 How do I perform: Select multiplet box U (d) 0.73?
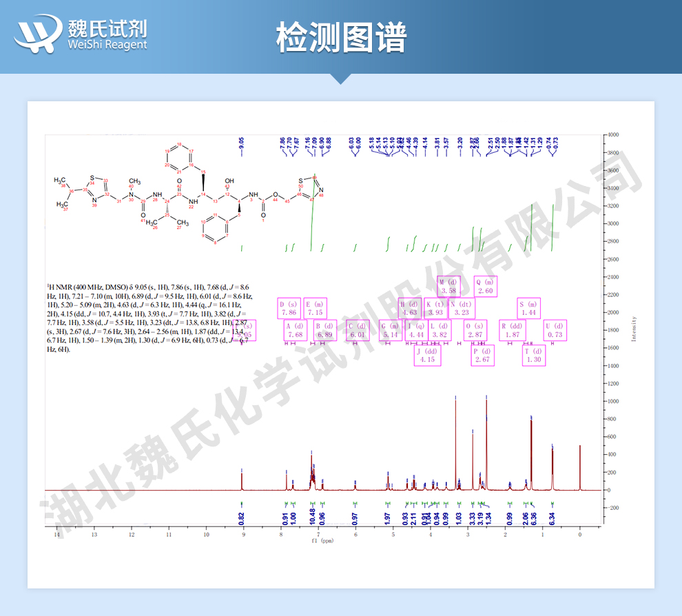point(555,330)
